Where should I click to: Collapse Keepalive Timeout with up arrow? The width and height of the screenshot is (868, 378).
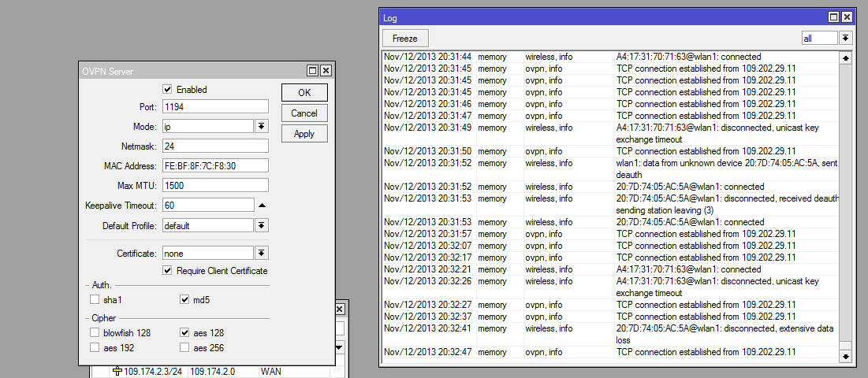263,206
